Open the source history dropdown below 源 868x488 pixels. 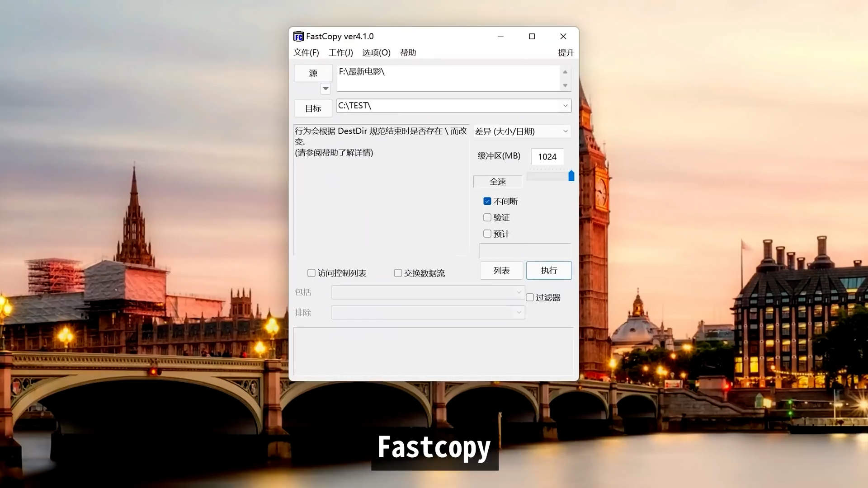(x=325, y=89)
